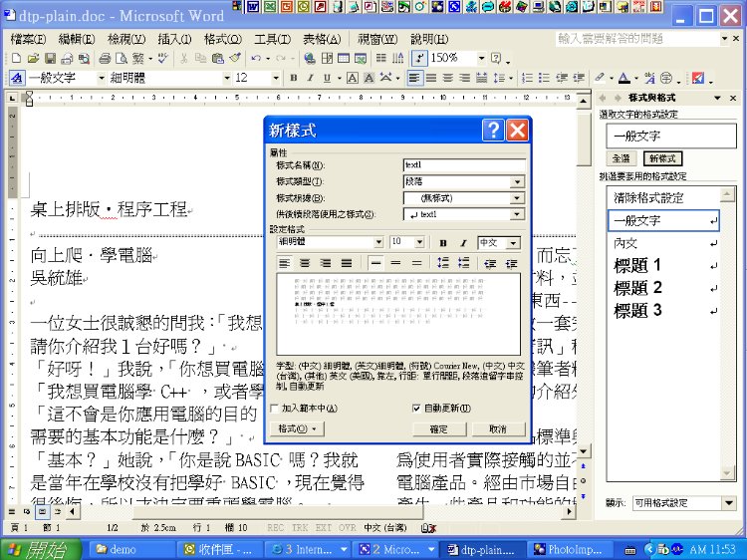Select justify alignment in the 新樣式 dialog
Image resolution: width=747 pixels, height=560 pixels.
click(x=347, y=263)
